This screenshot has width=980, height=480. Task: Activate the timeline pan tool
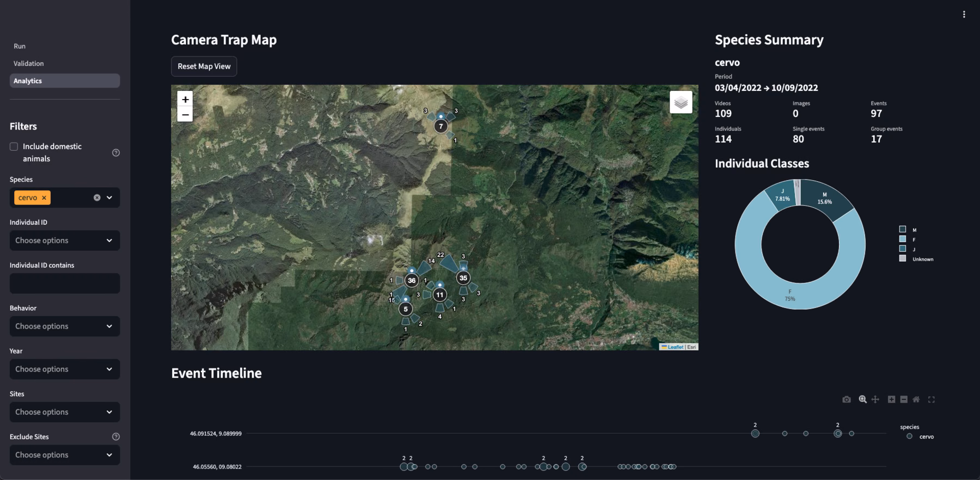pyautogui.click(x=875, y=399)
